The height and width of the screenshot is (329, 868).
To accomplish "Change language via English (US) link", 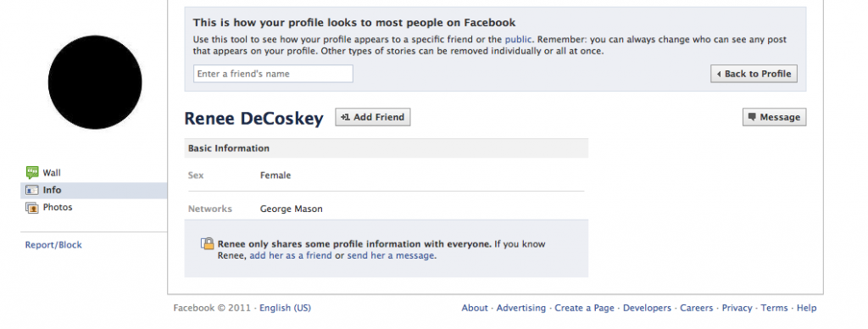I will coord(285,308).
